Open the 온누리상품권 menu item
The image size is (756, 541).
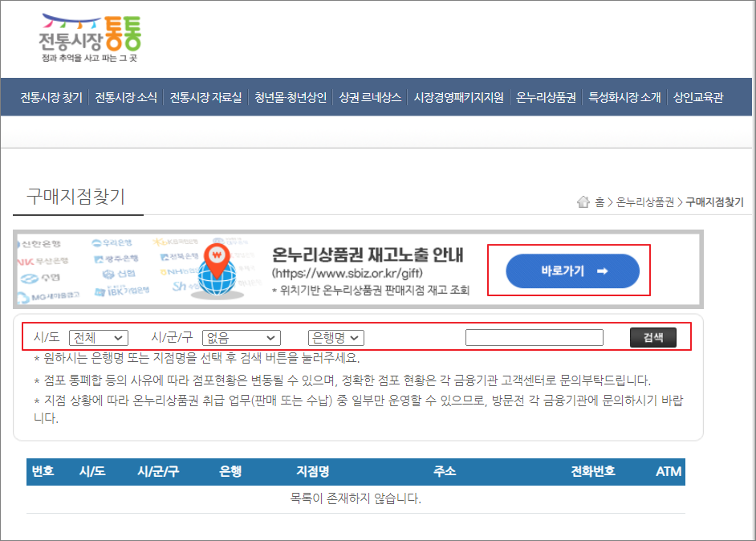tap(546, 96)
